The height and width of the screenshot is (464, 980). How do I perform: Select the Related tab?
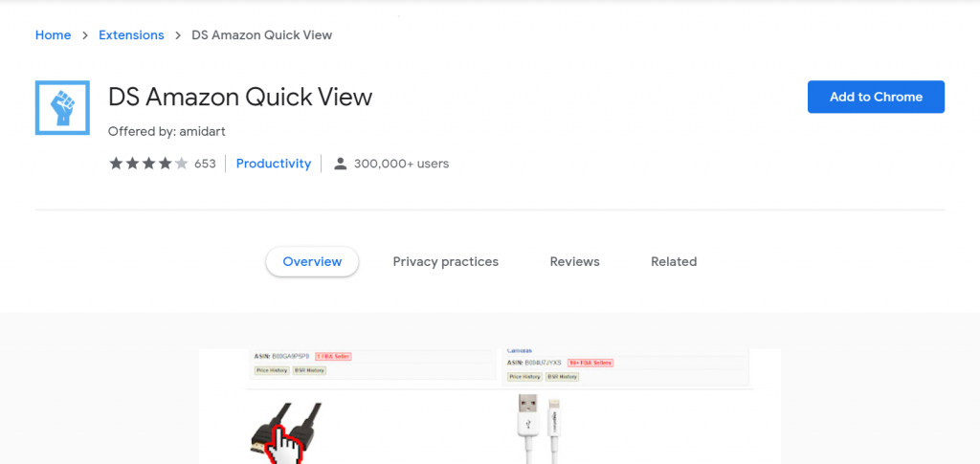point(674,262)
